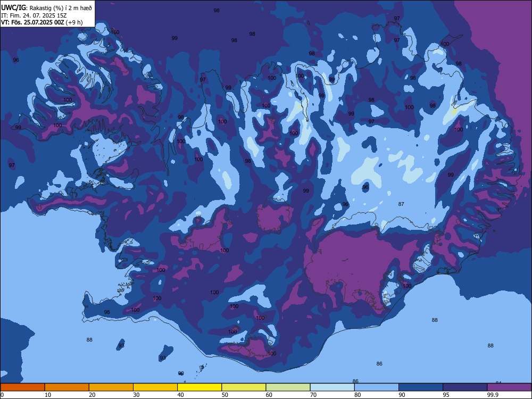Pick the amber 20–30 legend color band
Image resolution: width=532 pixels, height=399 pixels.
pyautogui.click(x=111, y=387)
